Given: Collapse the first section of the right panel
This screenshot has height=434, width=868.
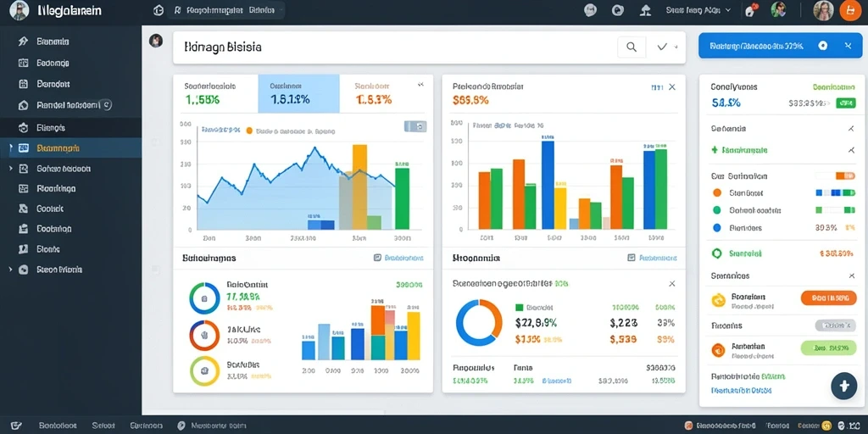Looking at the screenshot, I should coord(851,129).
